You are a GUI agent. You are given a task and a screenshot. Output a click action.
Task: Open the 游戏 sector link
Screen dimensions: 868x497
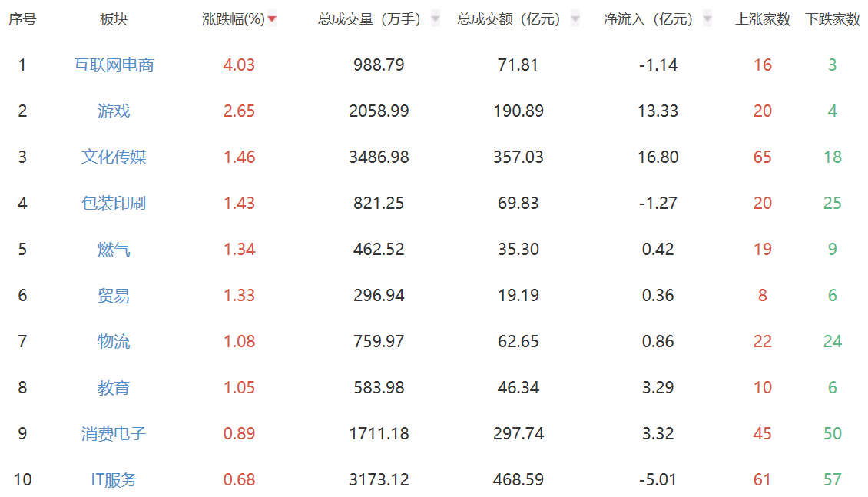coord(114,111)
